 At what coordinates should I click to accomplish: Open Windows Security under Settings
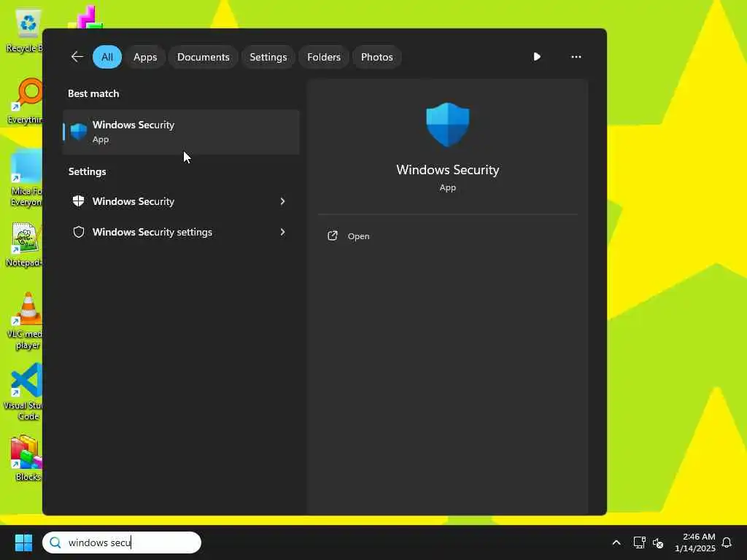coord(181,201)
